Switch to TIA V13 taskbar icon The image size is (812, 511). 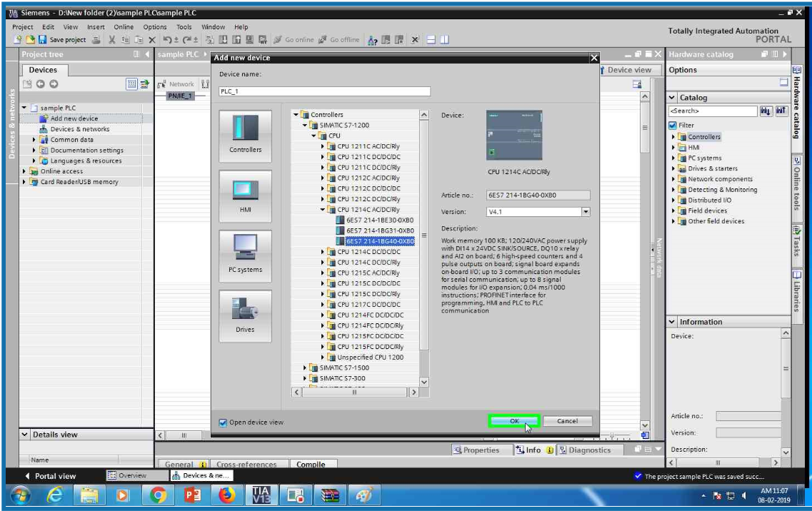click(x=261, y=495)
